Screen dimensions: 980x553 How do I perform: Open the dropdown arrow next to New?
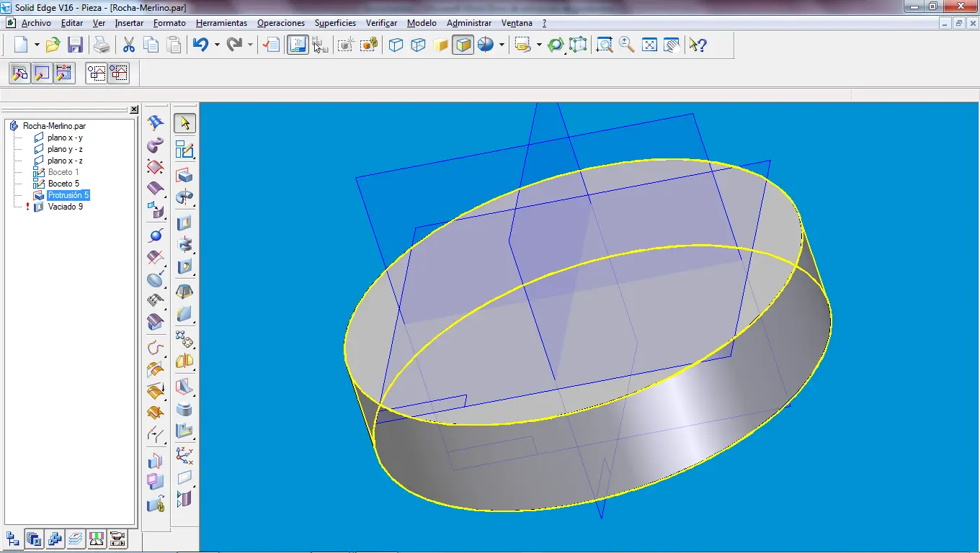coord(36,45)
